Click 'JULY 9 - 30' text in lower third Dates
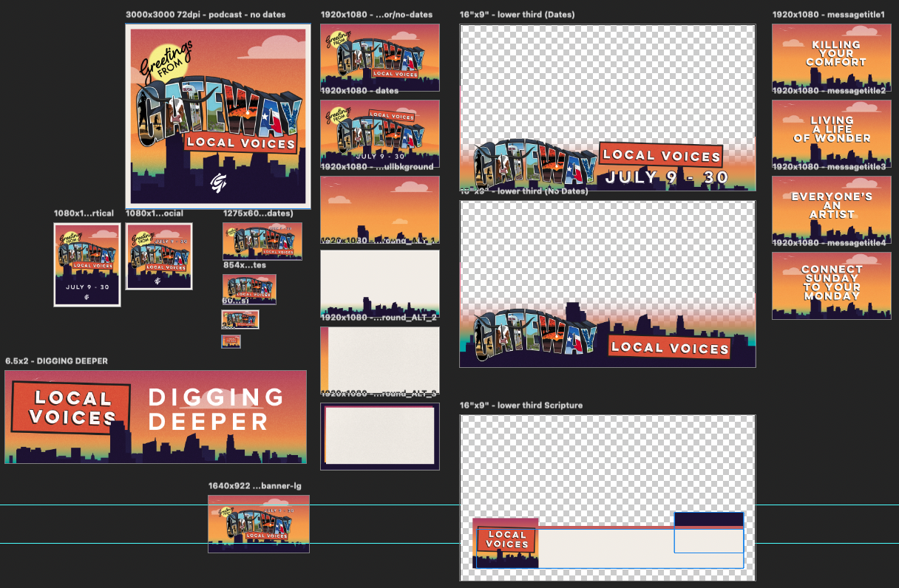 [666, 177]
